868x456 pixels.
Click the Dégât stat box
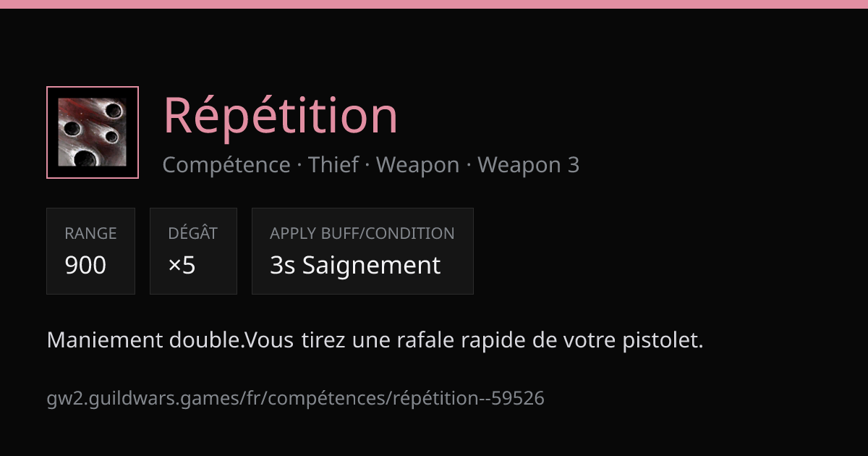tap(193, 251)
